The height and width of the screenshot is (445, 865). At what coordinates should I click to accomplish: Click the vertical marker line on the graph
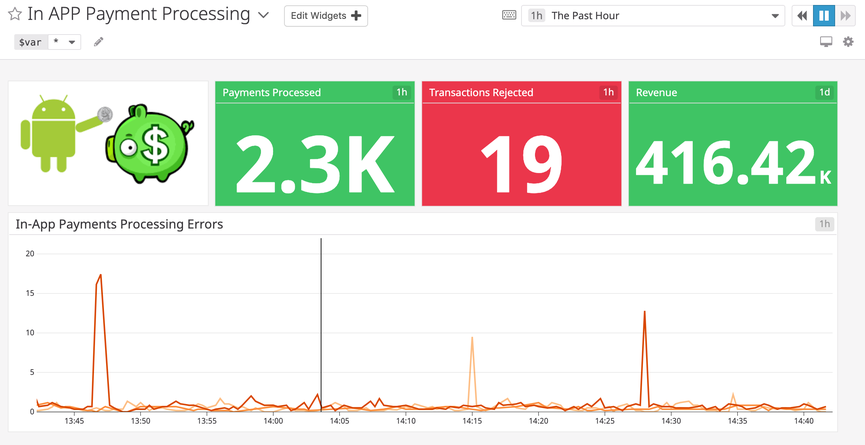pyautogui.click(x=321, y=320)
